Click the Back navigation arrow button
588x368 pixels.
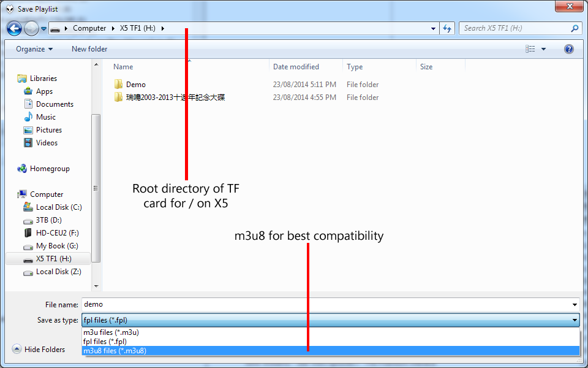14,28
